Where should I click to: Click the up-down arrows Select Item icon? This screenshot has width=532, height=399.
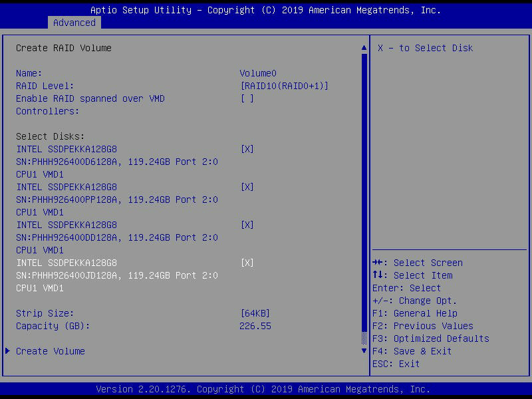pyautogui.click(x=377, y=275)
